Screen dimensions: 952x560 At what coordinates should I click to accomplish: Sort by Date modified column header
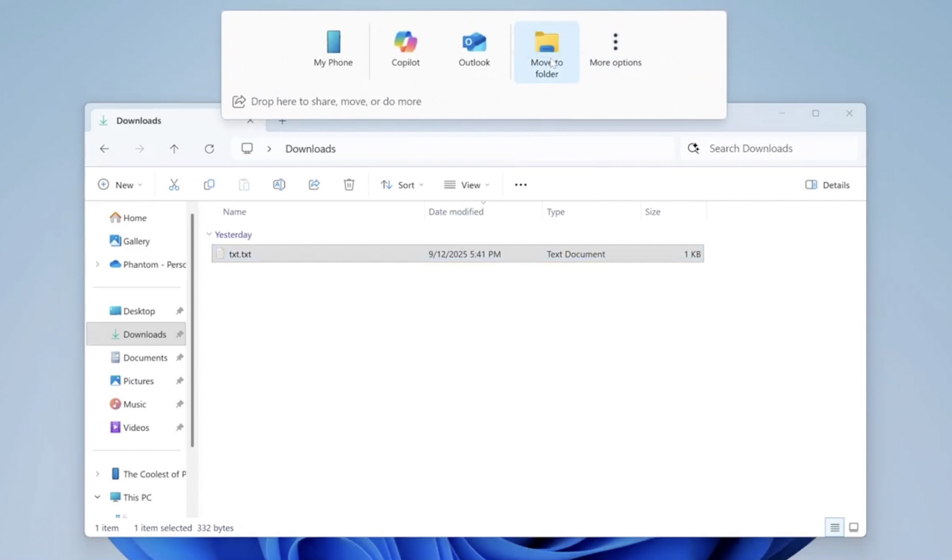[456, 212]
